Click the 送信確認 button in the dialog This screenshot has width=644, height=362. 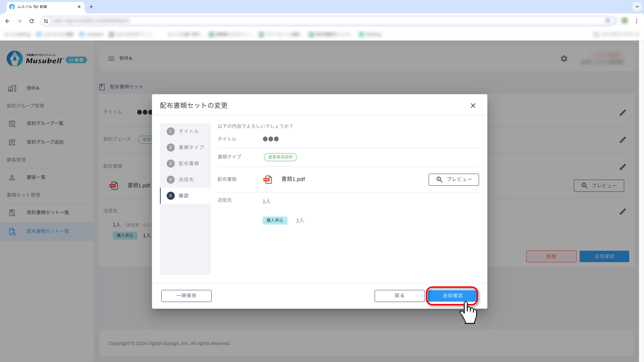coord(452,296)
